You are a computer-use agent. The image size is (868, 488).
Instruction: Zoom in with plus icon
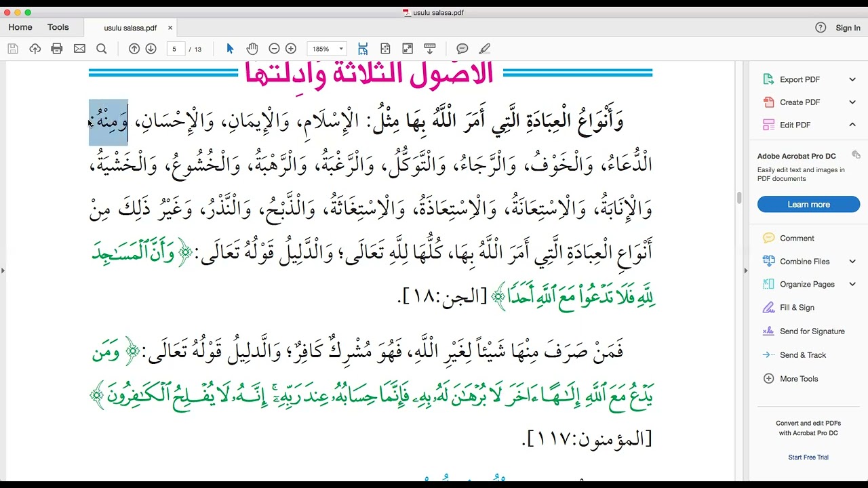pos(291,49)
